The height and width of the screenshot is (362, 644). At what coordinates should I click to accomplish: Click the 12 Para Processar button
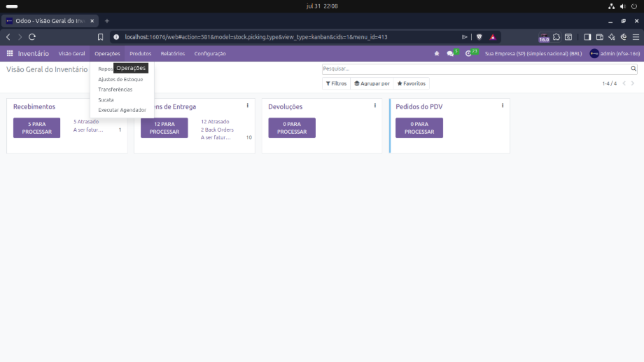(x=164, y=128)
